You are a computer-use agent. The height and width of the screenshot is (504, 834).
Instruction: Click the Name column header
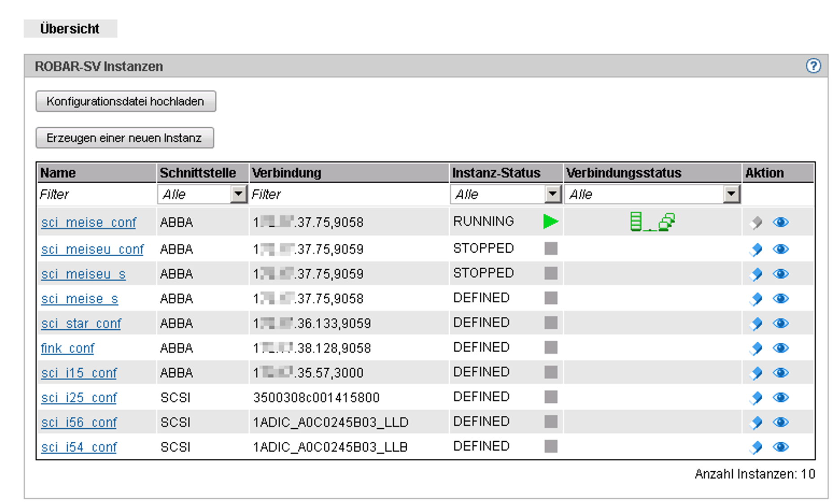click(58, 173)
